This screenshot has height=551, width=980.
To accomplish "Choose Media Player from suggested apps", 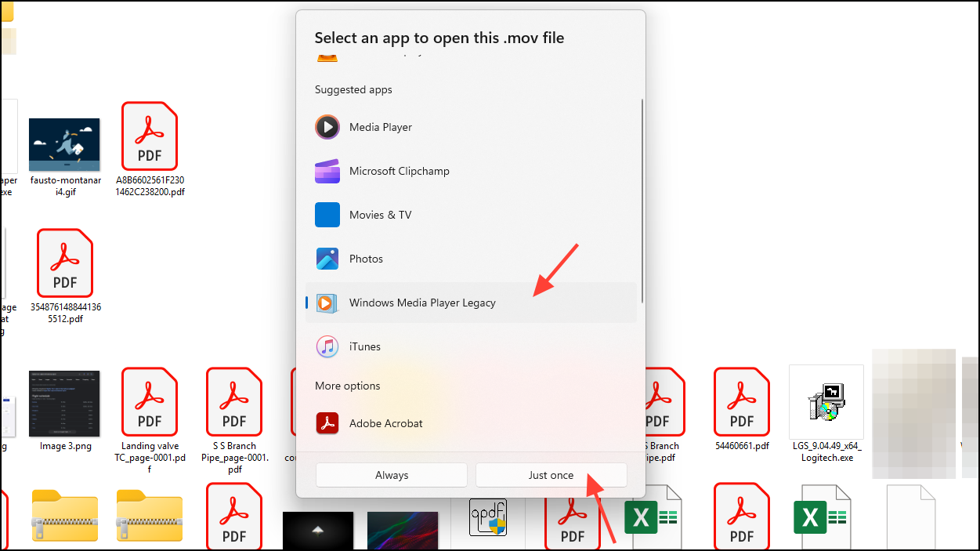I will 470,127.
